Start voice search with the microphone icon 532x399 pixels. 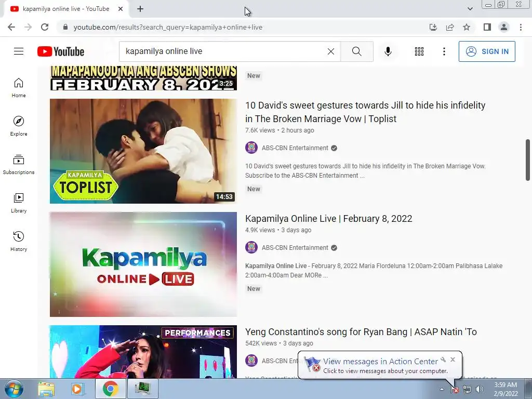point(388,51)
